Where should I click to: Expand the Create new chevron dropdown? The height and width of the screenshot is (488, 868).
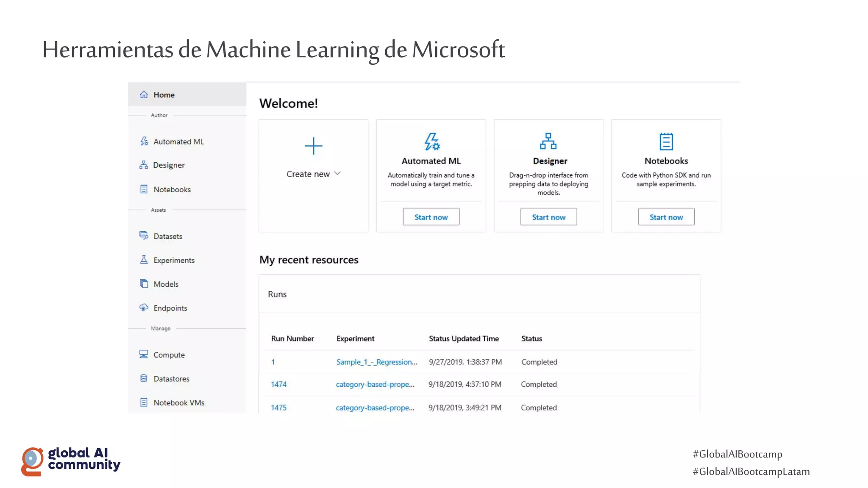coord(337,173)
